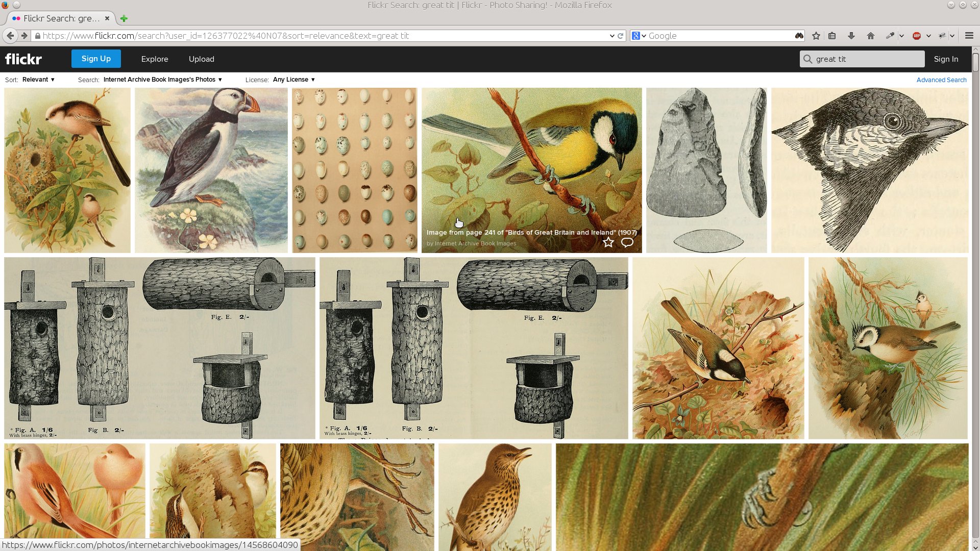This screenshot has height=551, width=980.
Task: Click the magnifier icon in the Flickr search box
Action: [807, 59]
